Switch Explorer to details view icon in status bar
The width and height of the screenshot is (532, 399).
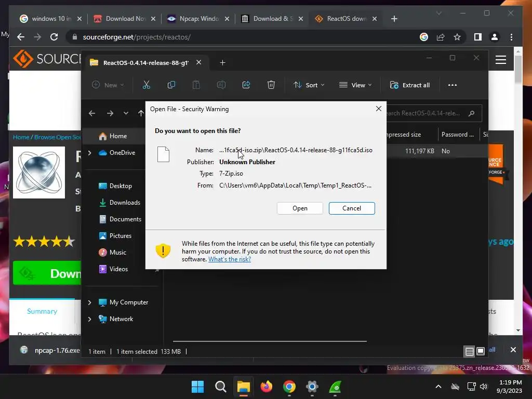pos(469,352)
